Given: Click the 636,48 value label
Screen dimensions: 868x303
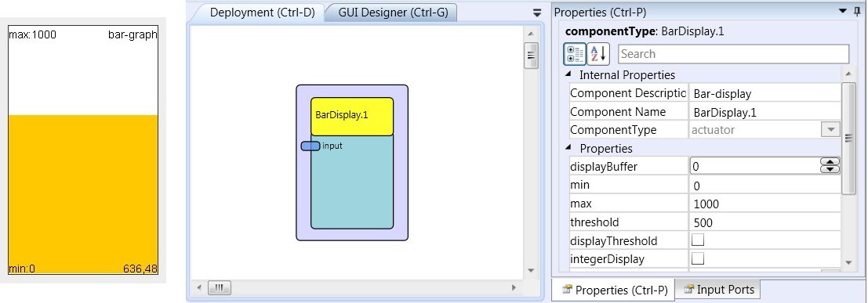Looking at the screenshot, I should pos(140,269).
